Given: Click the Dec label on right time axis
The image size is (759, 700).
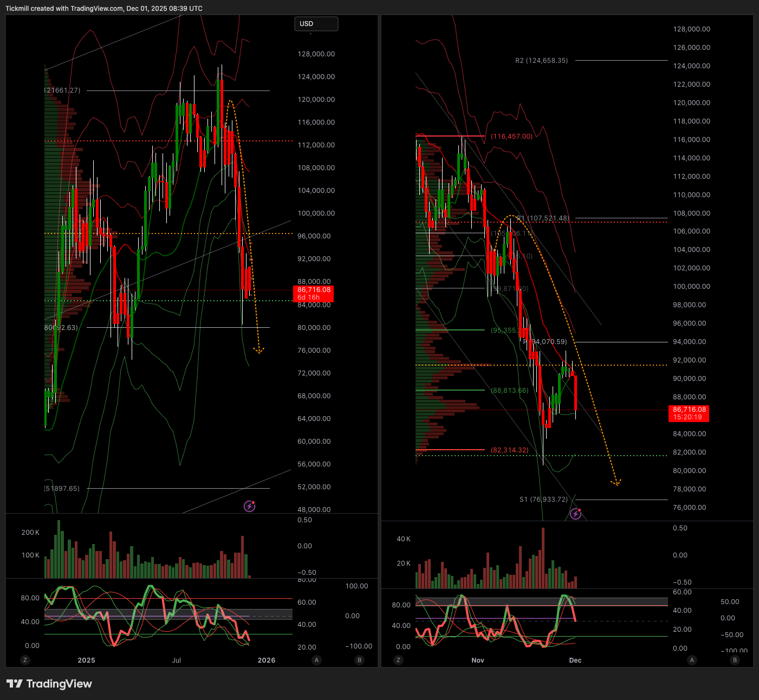Looking at the screenshot, I should pyautogui.click(x=575, y=660).
